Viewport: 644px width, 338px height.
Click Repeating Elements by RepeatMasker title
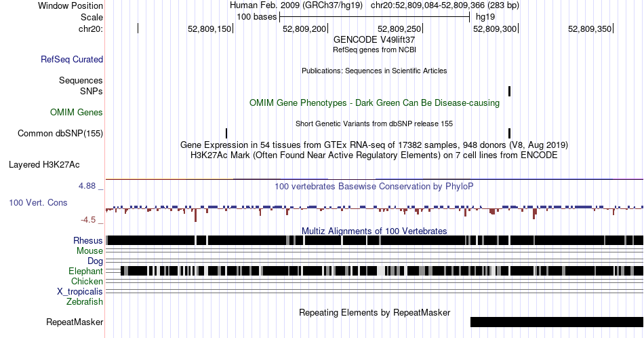tap(374, 312)
